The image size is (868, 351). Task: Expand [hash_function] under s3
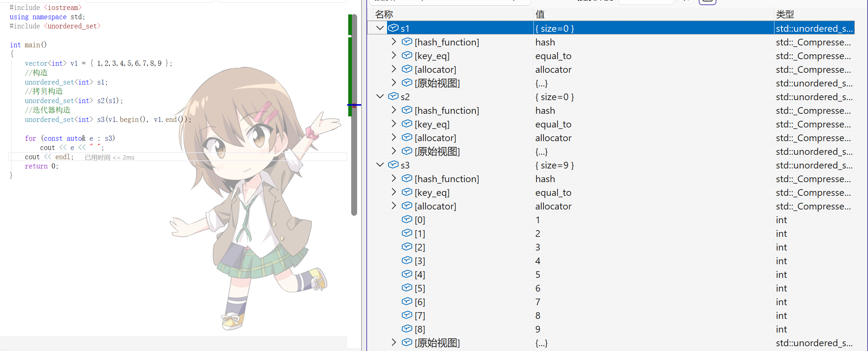tap(394, 178)
